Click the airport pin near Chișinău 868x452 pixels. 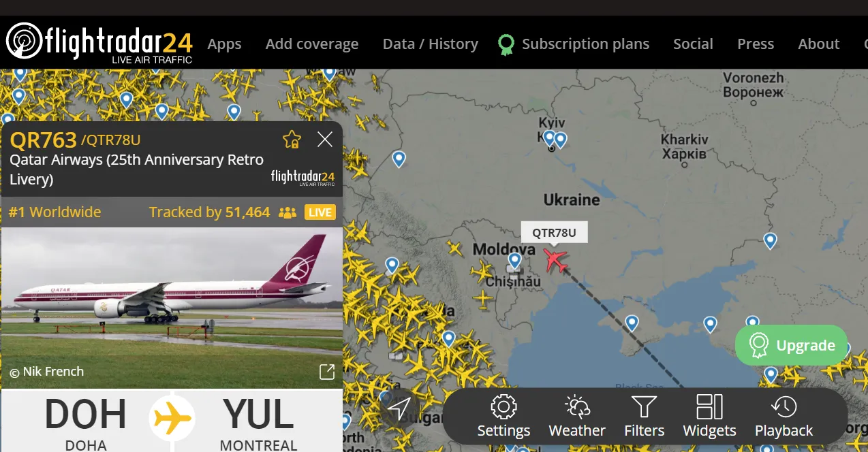pyautogui.click(x=515, y=261)
